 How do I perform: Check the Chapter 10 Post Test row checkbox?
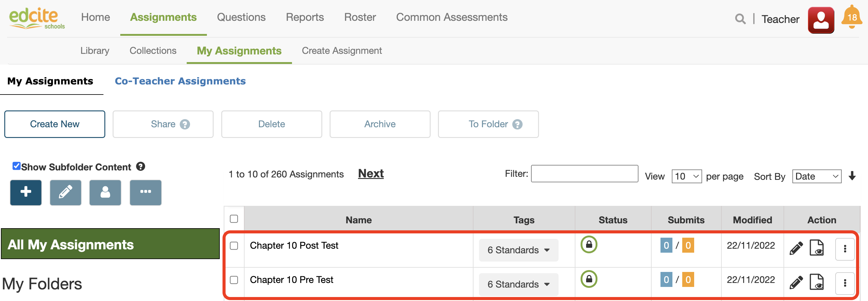pos(234,246)
